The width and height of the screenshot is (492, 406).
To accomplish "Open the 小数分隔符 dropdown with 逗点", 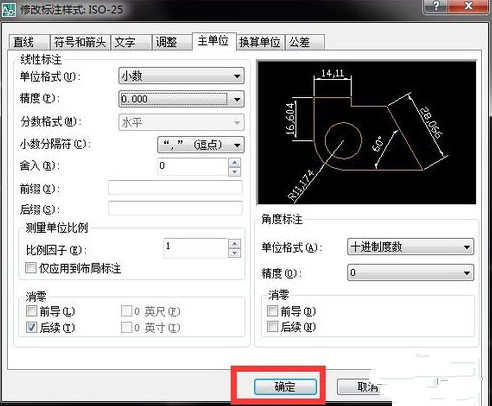I will [x=201, y=145].
